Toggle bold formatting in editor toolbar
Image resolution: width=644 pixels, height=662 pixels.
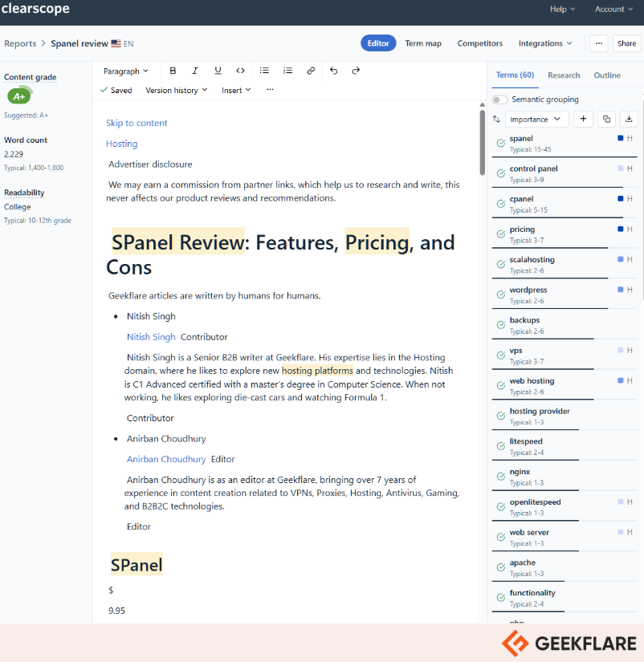tap(173, 71)
